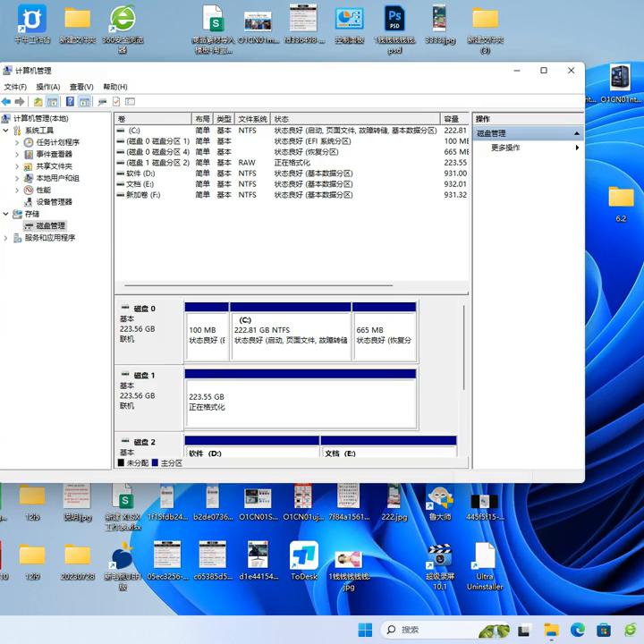644x644 pixels.
Task: Collapse the 系统工具 tree node
Action: [6, 131]
